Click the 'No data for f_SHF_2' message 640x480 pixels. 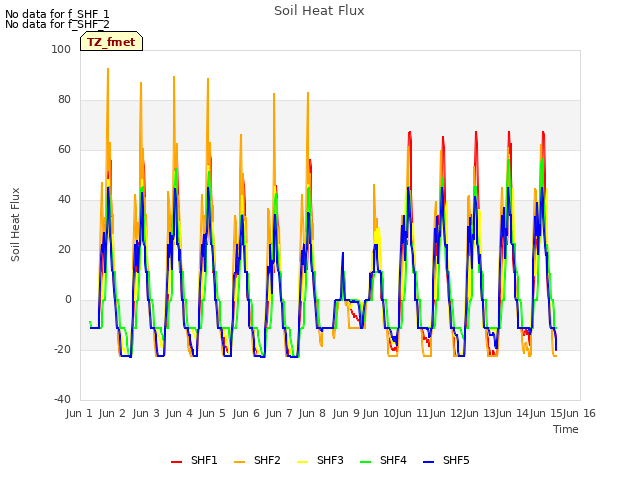point(57,24)
